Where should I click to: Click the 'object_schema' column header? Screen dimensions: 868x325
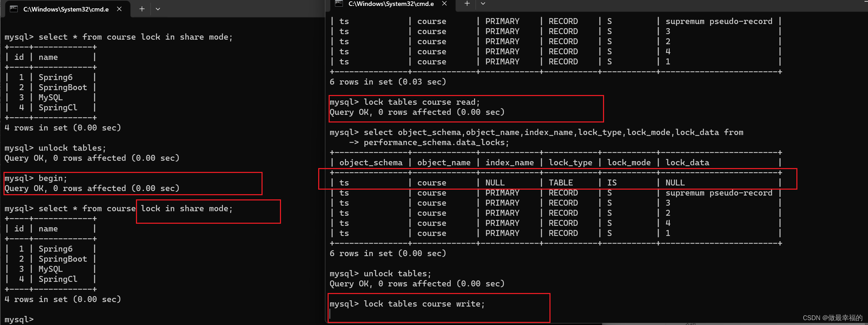click(371, 162)
